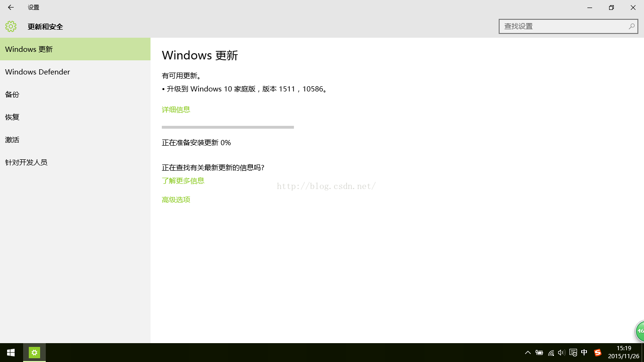Open the 激活 section
The image size is (644, 362).
(75, 140)
